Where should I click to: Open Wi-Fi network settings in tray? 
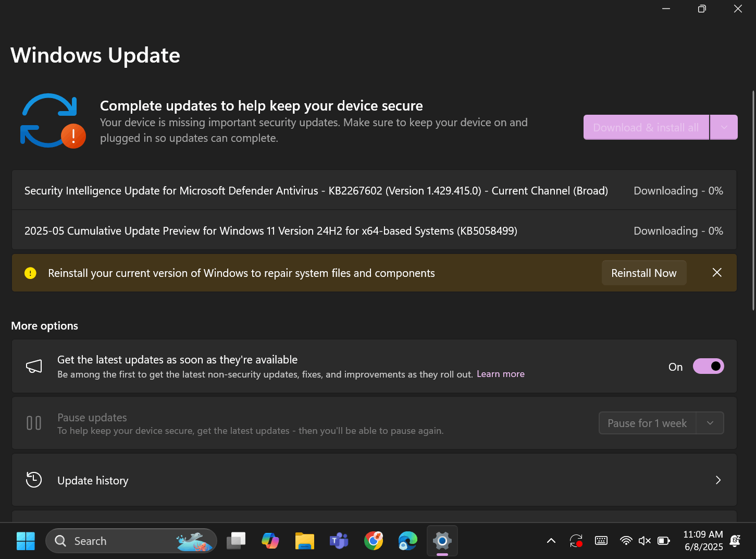pyautogui.click(x=626, y=541)
